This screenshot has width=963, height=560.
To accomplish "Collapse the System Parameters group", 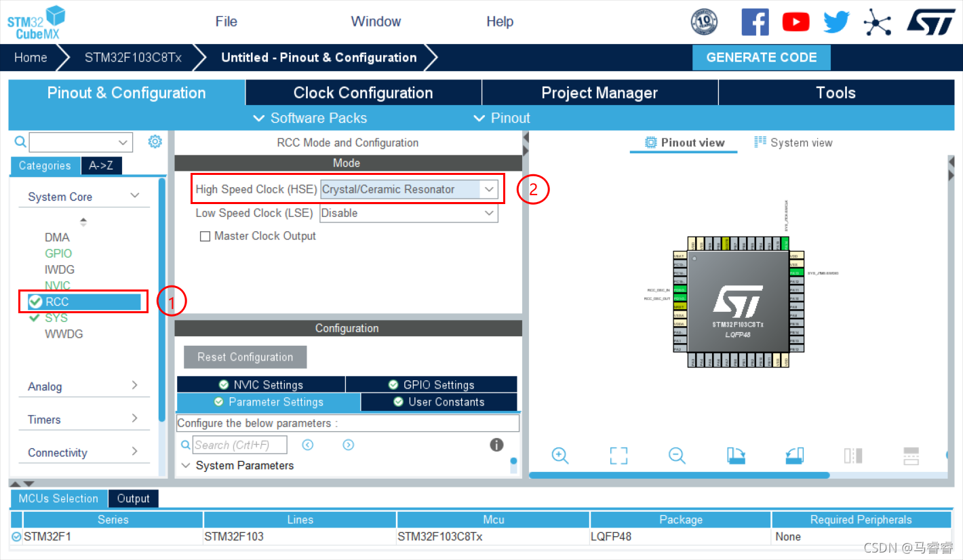I will click(x=186, y=466).
